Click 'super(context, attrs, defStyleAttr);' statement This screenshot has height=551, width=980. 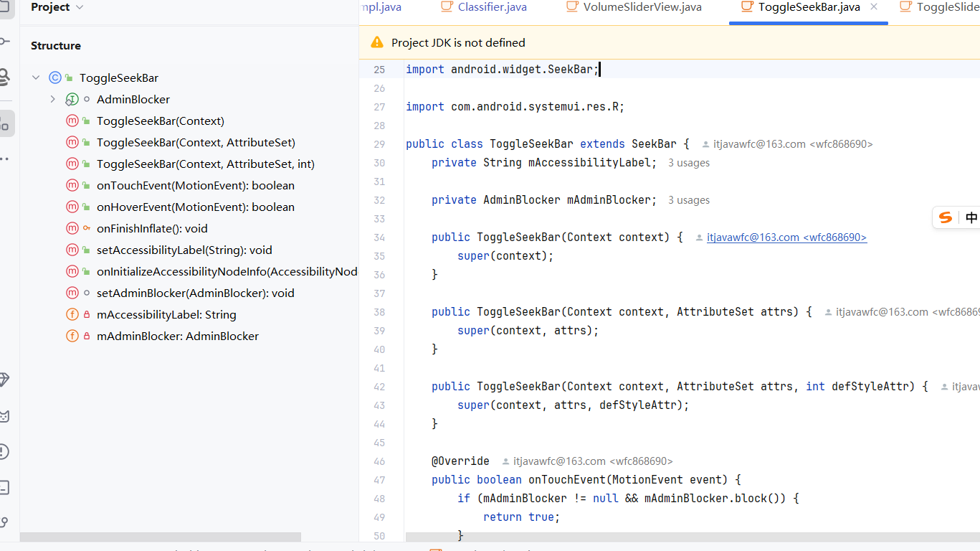pyautogui.click(x=573, y=405)
